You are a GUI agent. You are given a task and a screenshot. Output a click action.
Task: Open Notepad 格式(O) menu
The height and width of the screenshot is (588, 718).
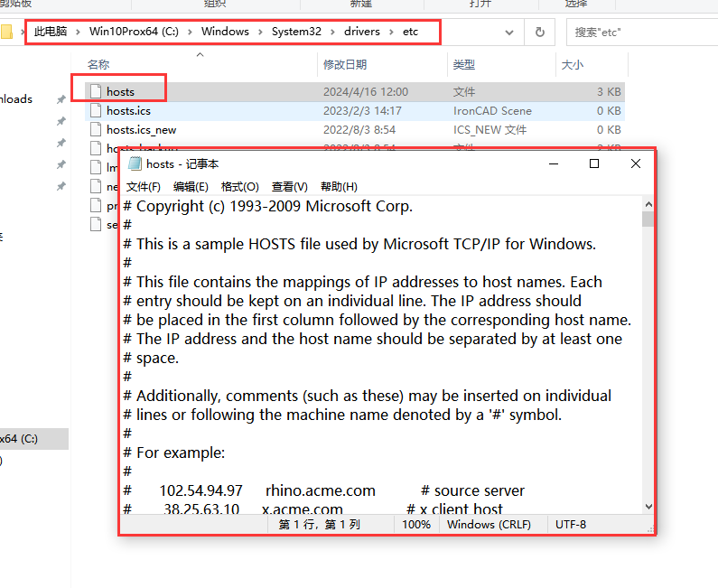click(240, 187)
